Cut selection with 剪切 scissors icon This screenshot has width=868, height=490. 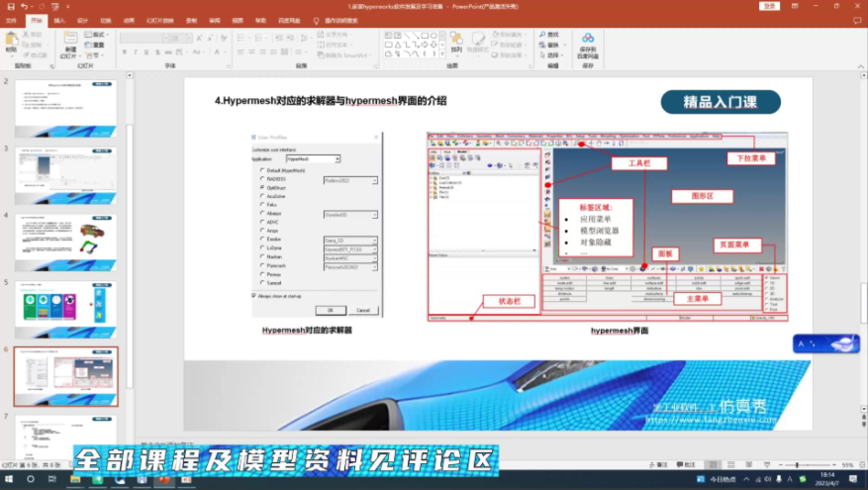pos(32,35)
